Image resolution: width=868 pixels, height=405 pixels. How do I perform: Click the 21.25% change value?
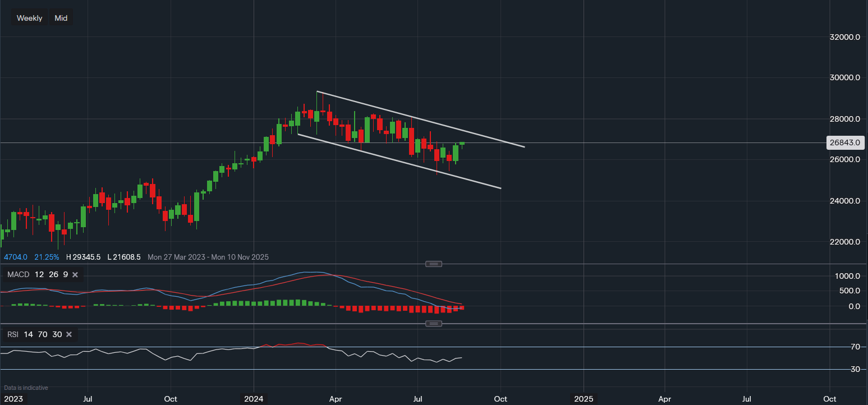[x=47, y=257]
